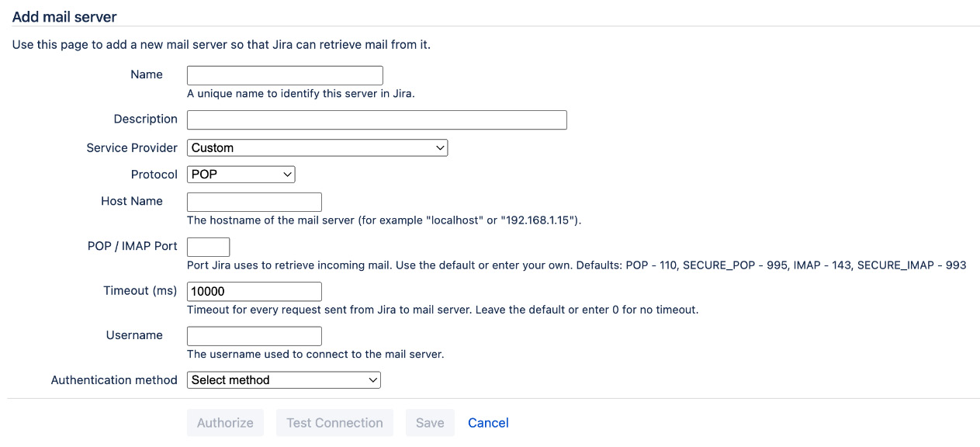Image resolution: width=980 pixels, height=447 pixels.
Task: Click the Name field description text
Action: (x=300, y=93)
